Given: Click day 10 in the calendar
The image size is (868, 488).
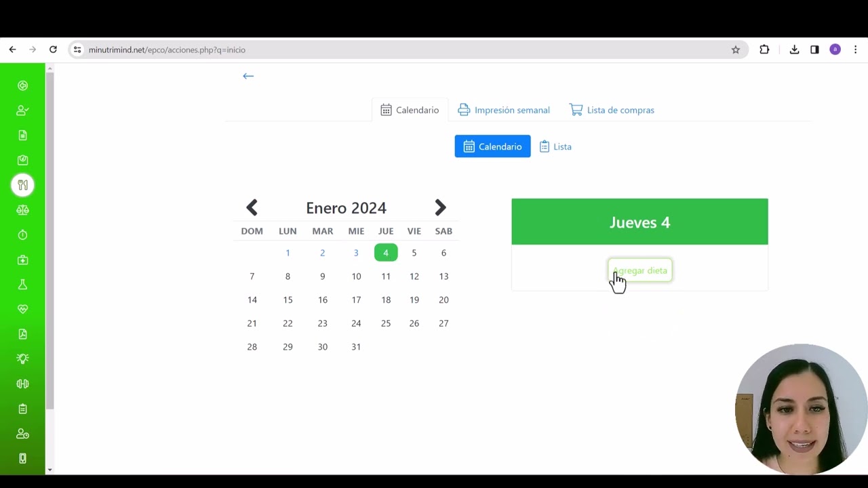Looking at the screenshot, I should pos(356,277).
